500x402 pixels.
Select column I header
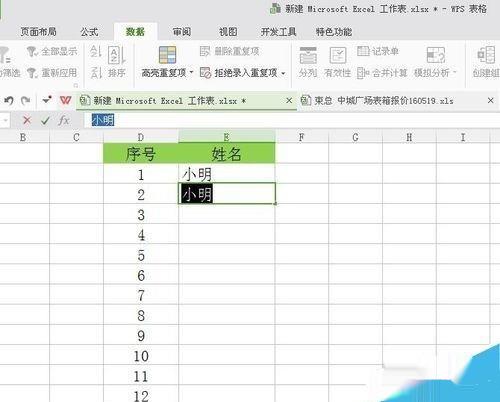463,137
